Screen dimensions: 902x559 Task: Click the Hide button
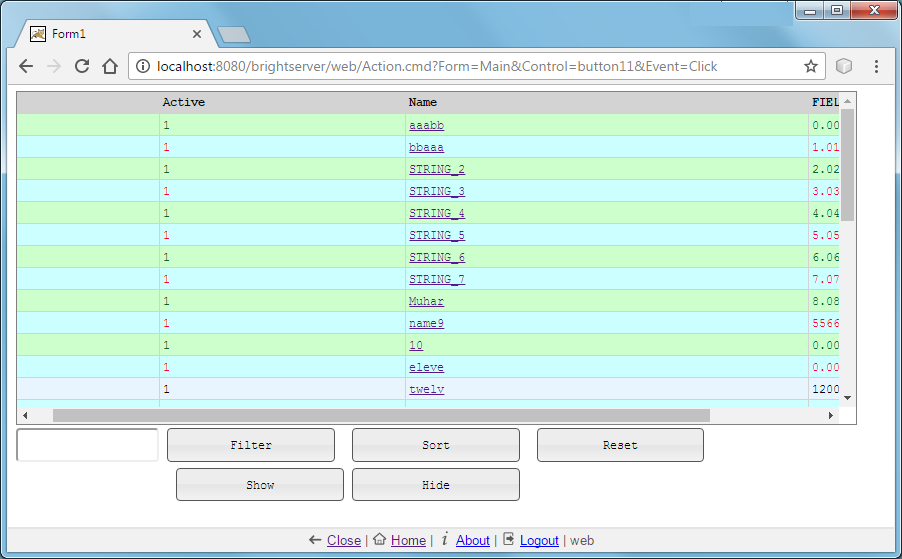pyautogui.click(x=436, y=485)
